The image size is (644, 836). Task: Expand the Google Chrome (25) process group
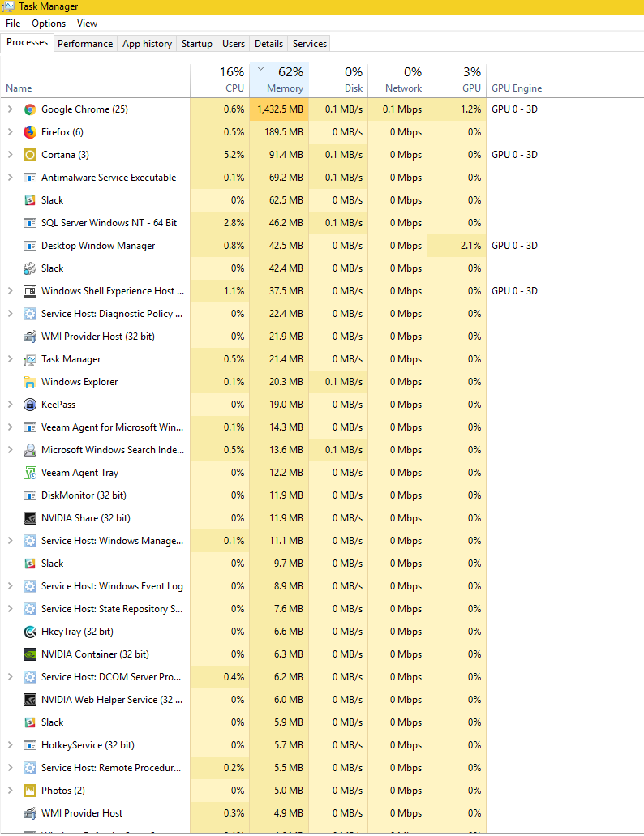tap(10, 109)
